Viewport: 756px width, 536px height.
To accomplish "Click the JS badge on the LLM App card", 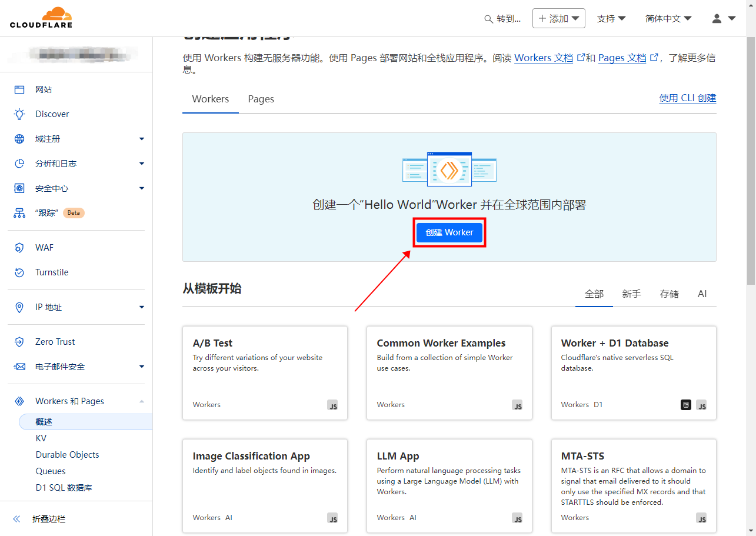I will click(x=517, y=518).
